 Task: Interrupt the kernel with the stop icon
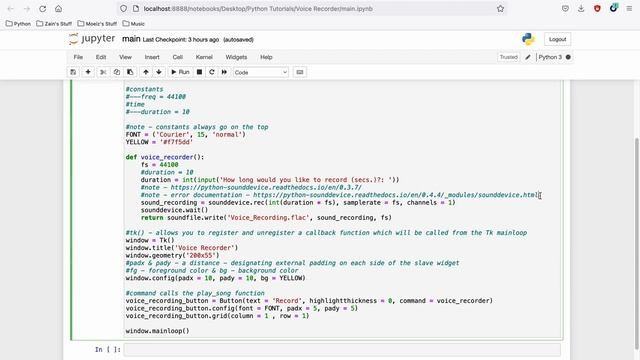(x=199, y=72)
